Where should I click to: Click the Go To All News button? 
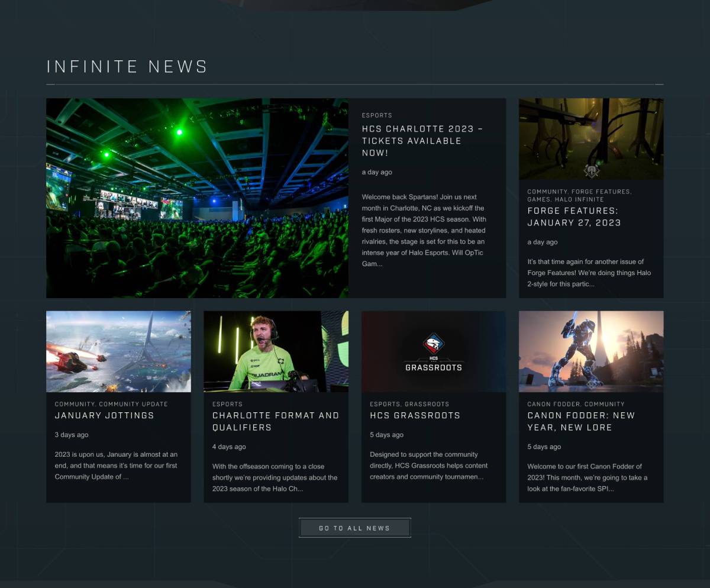click(x=354, y=528)
